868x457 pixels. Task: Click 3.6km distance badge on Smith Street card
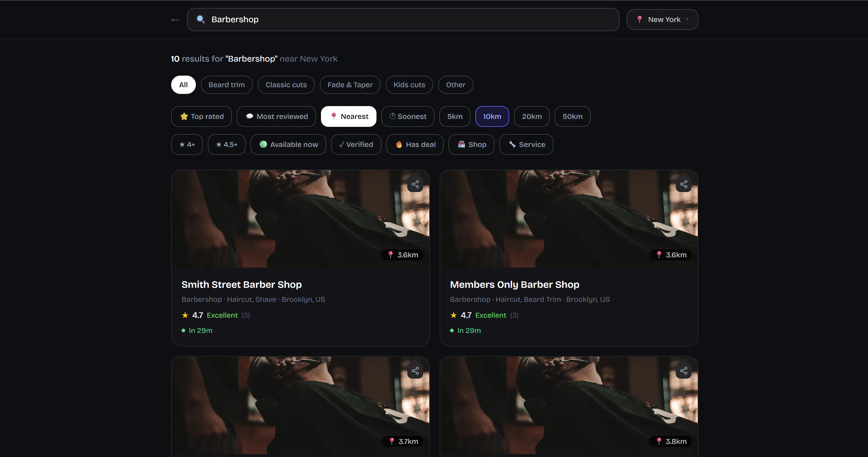tap(402, 255)
